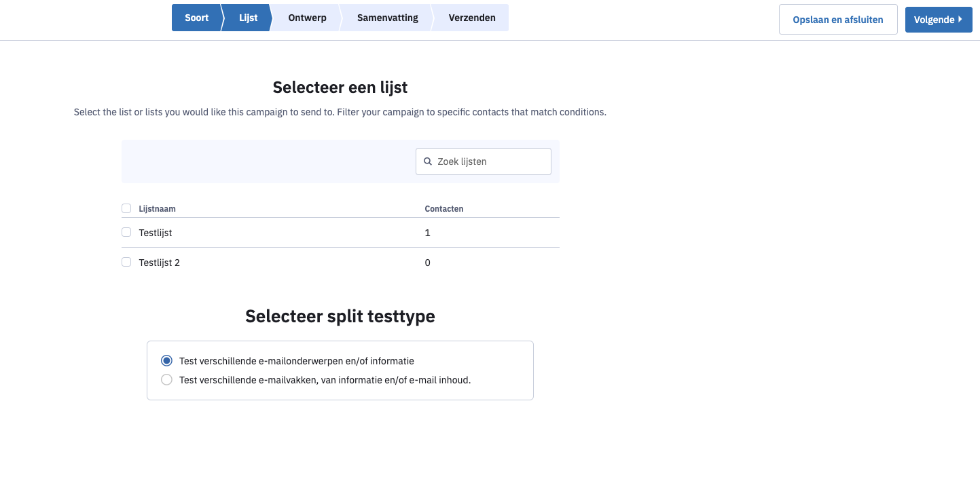Click the magnifier icon in search box
Screen dimensions: 980x477
tap(428, 161)
